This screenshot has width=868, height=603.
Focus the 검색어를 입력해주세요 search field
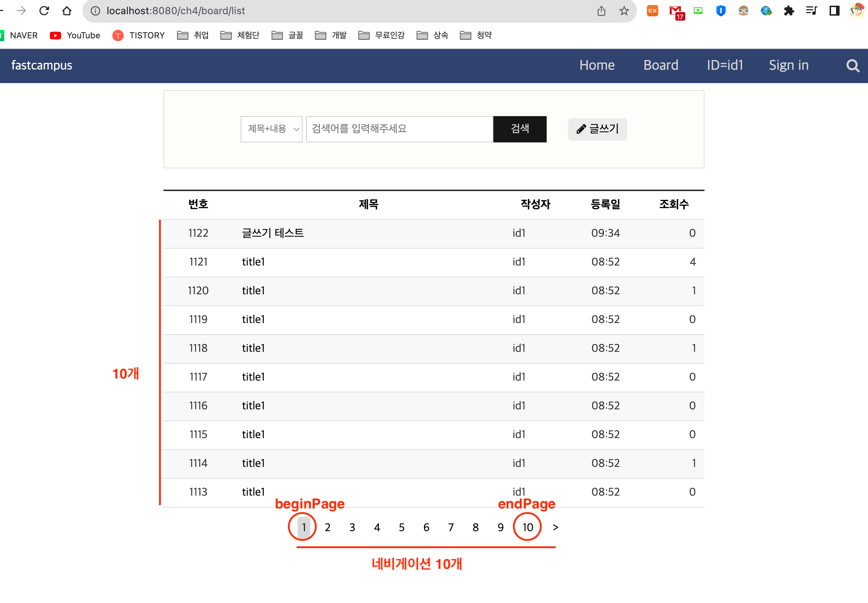pos(399,129)
